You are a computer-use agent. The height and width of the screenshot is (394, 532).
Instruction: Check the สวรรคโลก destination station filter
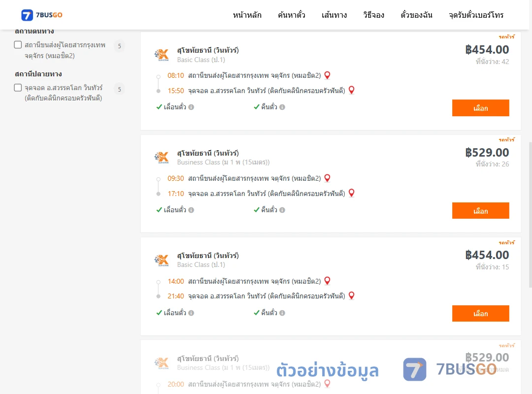click(x=18, y=88)
